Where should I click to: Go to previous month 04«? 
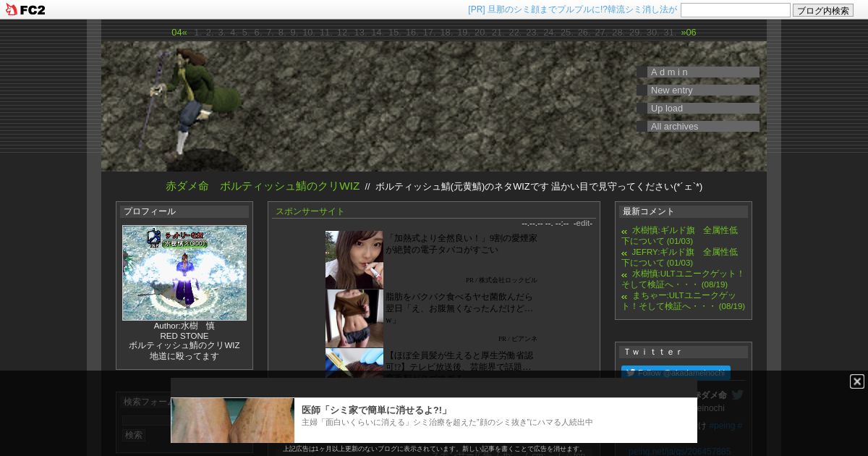click(x=179, y=33)
